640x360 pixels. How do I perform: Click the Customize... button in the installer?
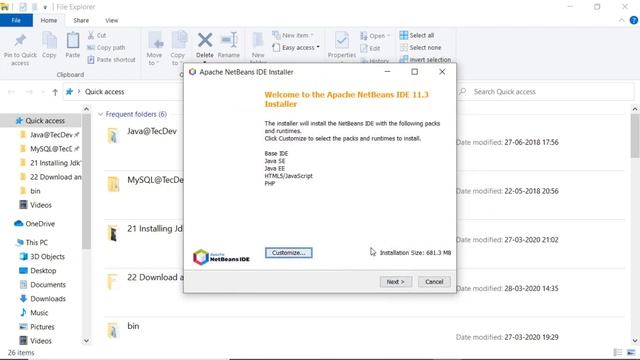289,253
